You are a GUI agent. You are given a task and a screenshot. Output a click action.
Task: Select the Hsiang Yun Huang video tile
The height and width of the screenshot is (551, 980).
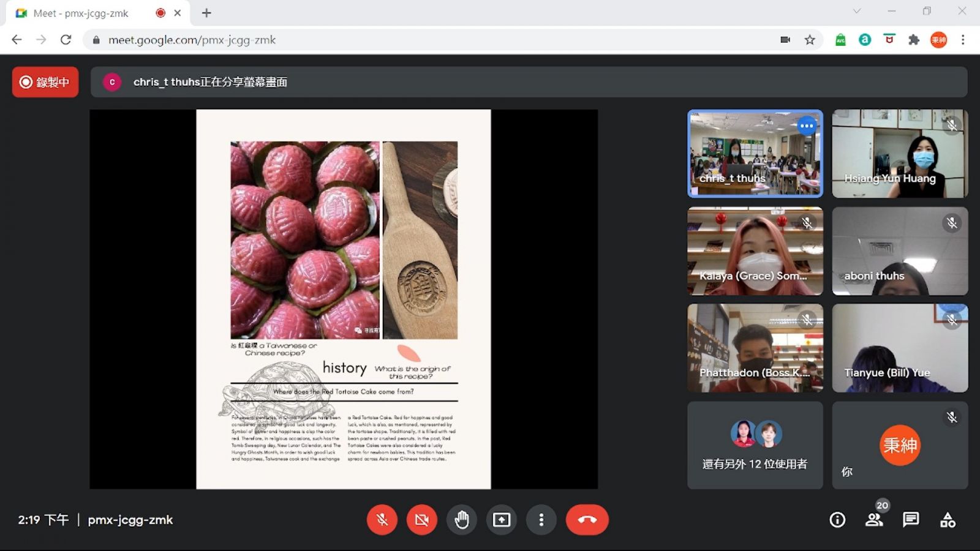point(900,154)
